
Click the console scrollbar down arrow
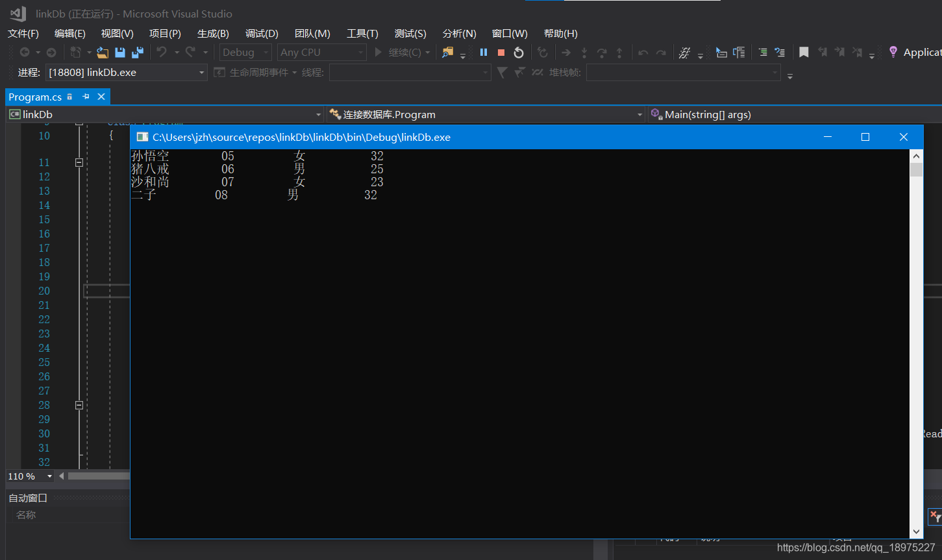pyautogui.click(x=916, y=531)
